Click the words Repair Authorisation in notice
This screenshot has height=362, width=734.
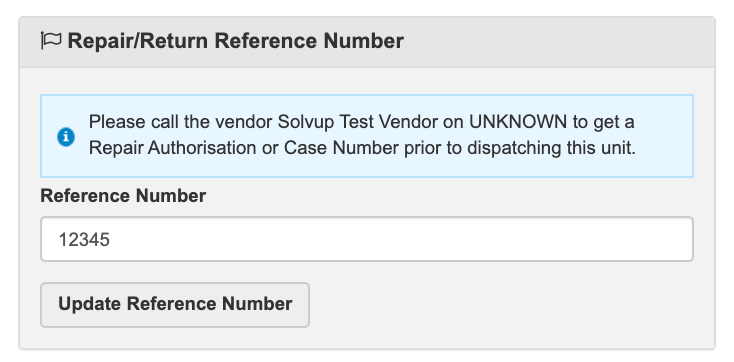point(172,148)
